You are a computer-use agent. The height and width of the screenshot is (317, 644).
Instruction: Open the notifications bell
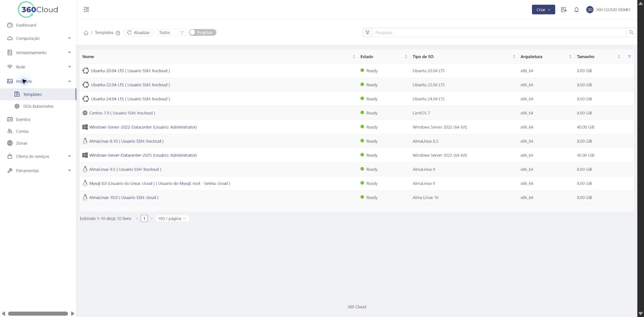(x=576, y=10)
